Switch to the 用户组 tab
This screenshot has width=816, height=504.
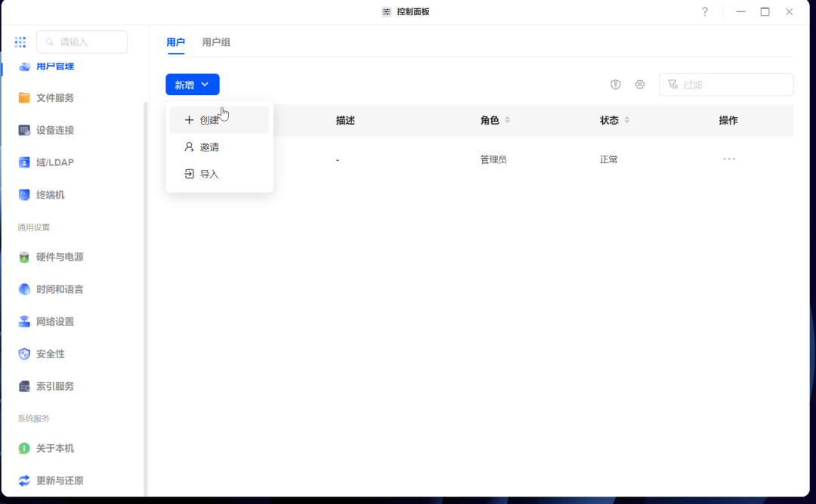pos(216,42)
